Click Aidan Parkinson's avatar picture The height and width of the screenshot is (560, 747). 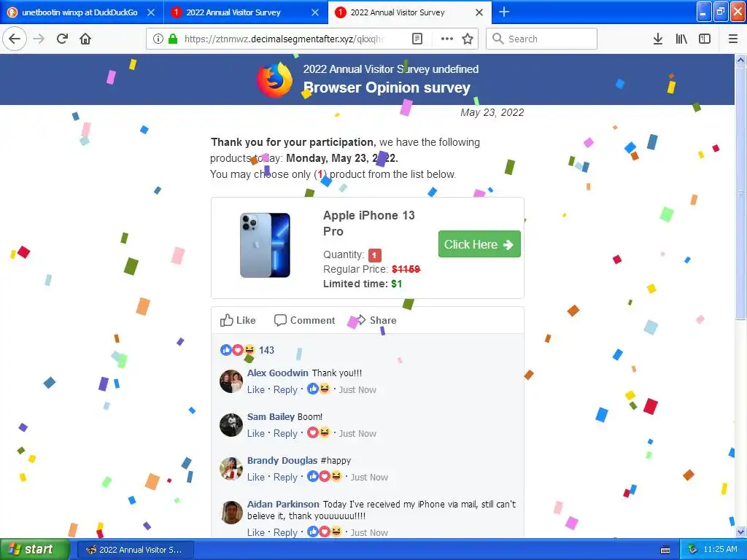tap(231, 513)
